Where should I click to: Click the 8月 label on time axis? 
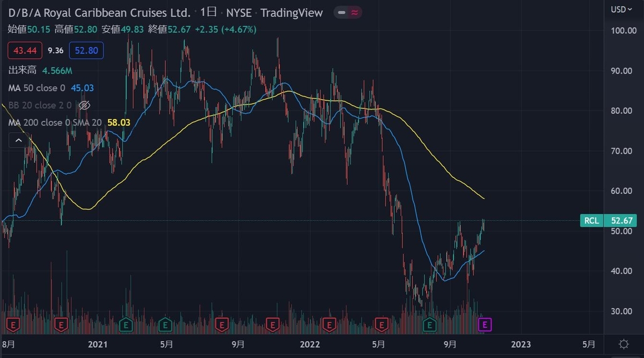[9, 344]
